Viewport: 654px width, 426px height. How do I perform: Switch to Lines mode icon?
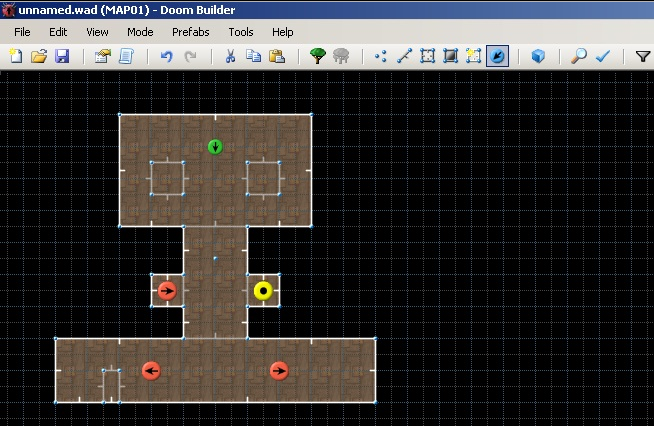click(404, 55)
